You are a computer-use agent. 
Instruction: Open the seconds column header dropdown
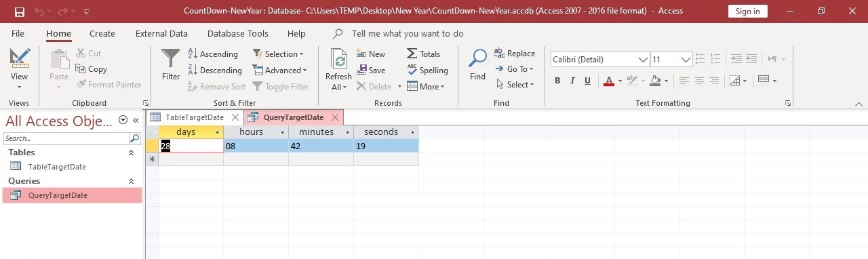click(412, 133)
